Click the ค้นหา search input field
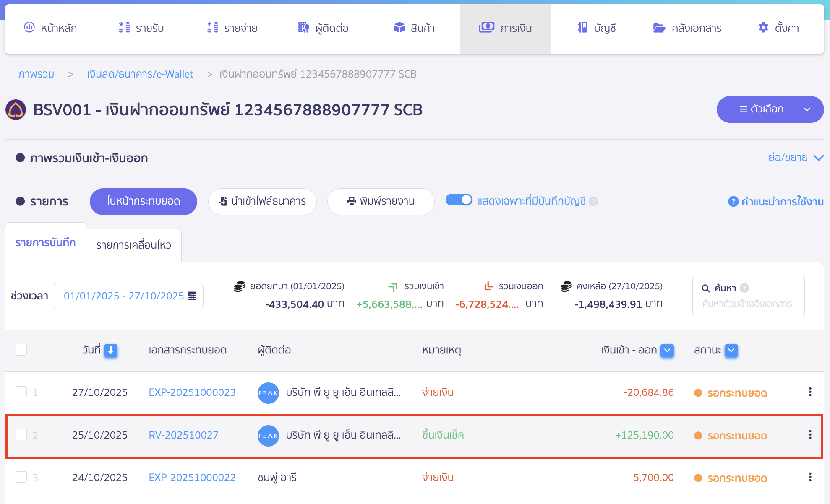 click(748, 304)
